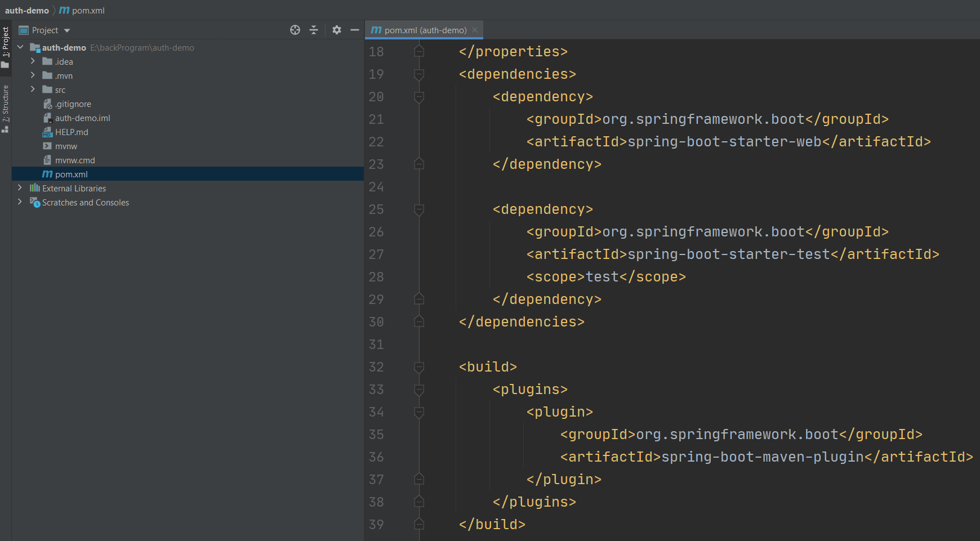Click the Collapse All icon in Project panel
This screenshot has height=541, width=980.
[x=314, y=30]
